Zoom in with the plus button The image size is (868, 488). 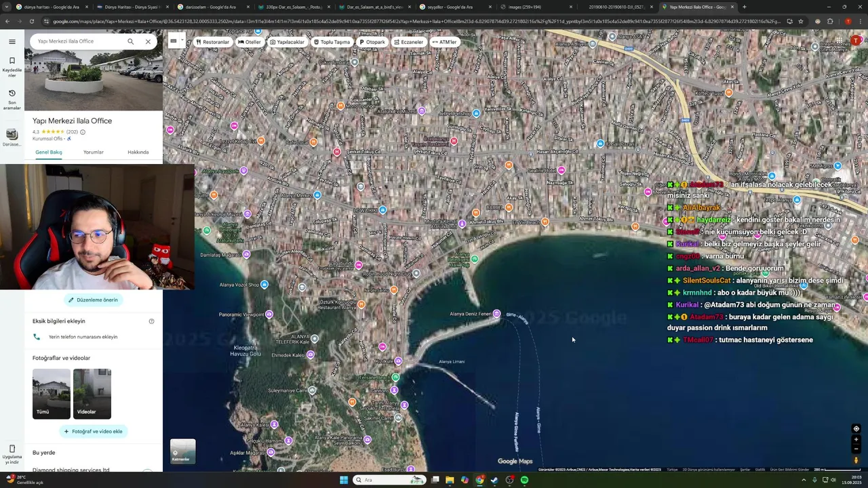pos(856,439)
